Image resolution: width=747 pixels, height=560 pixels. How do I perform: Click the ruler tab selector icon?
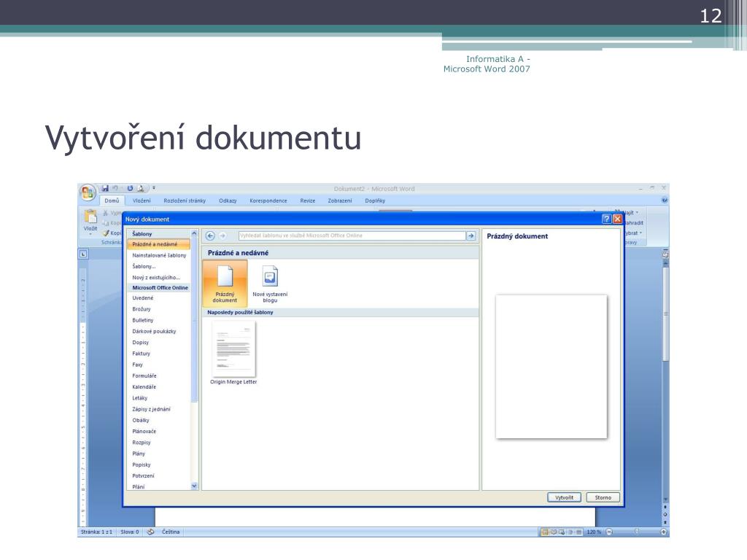83,254
